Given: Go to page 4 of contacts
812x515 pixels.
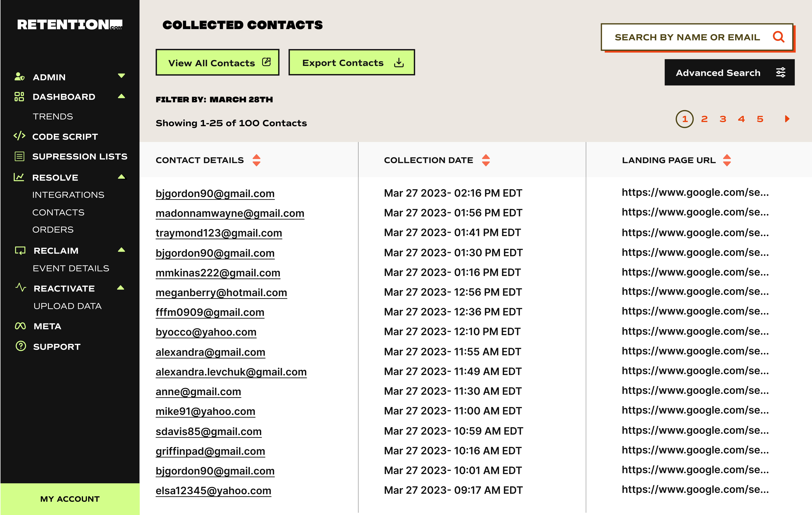Looking at the screenshot, I should point(741,119).
